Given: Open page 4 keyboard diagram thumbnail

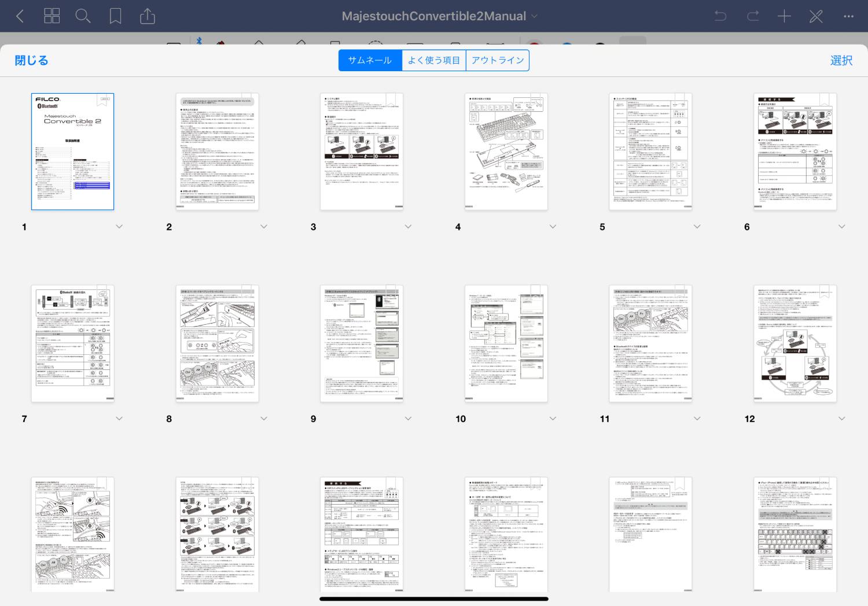Looking at the screenshot, I should click(506, 152).
